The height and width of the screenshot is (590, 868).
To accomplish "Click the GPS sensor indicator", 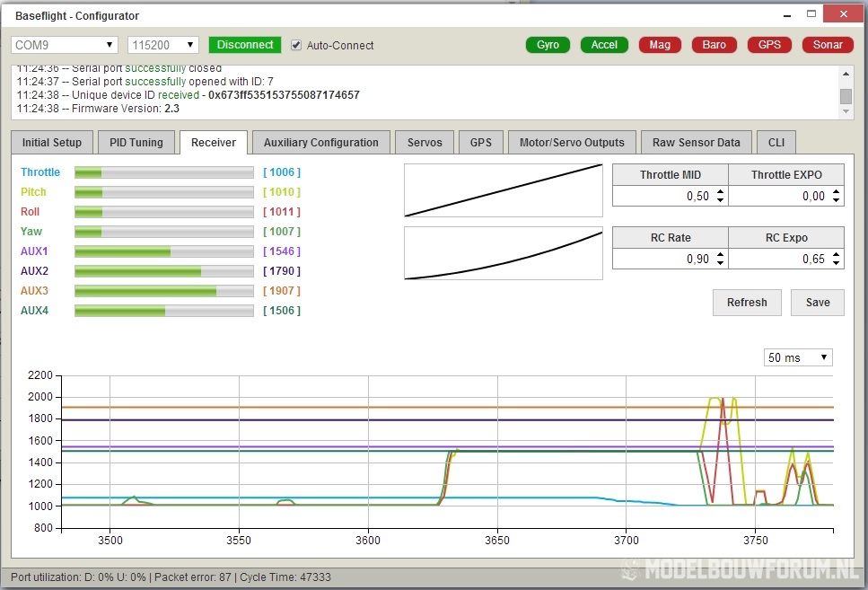I will (769, 45).
